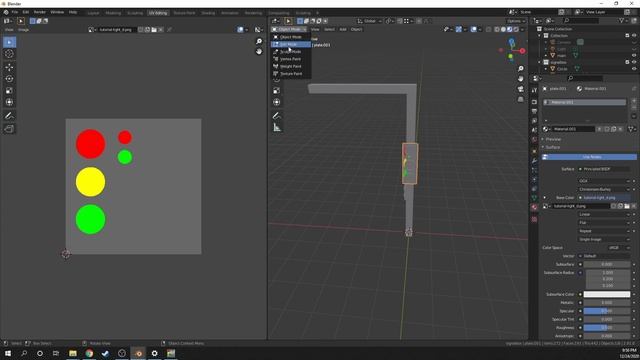Adjust the Specular slider
The height and width of the screenshot is (360, 640).
[607, 311]
